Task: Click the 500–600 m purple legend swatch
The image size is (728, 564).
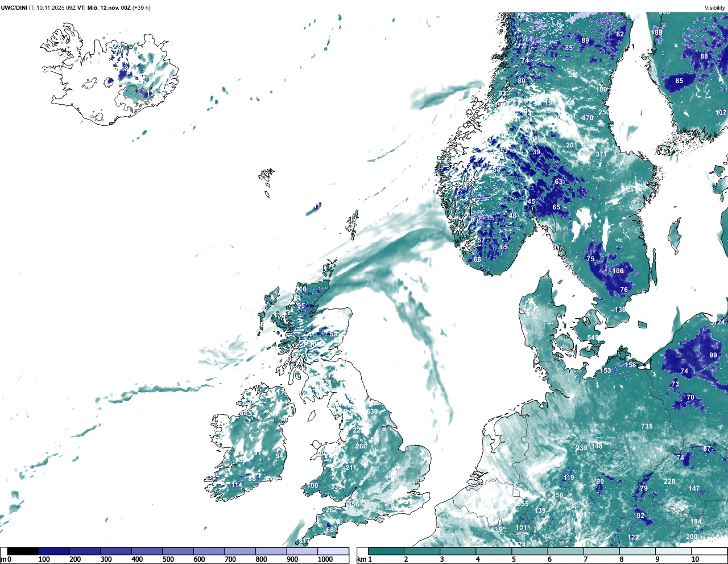Action: coord(179,551)
